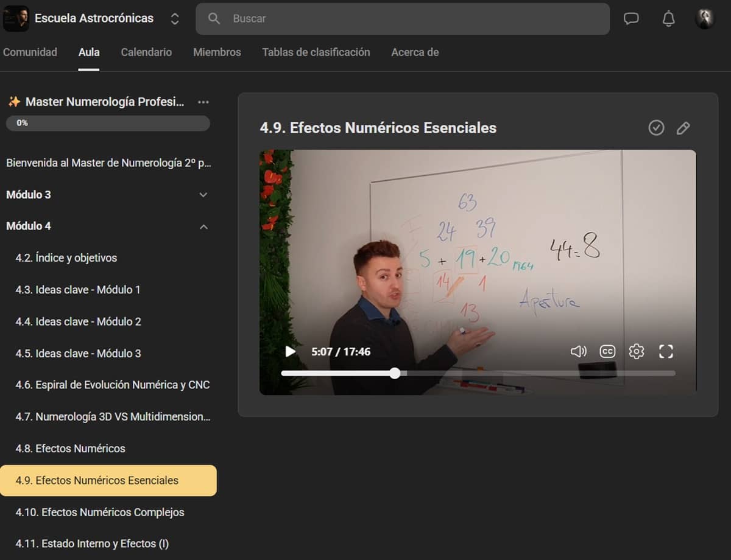Image resolution: width=731 pixels, height=560 pixels.
Task: Open the Miembros tab
Action: 217,52
